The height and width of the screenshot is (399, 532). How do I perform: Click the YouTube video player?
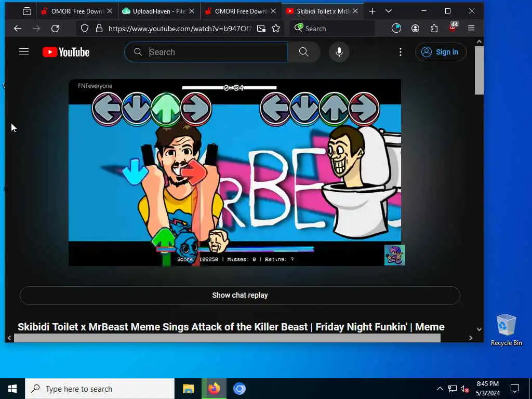235,172
